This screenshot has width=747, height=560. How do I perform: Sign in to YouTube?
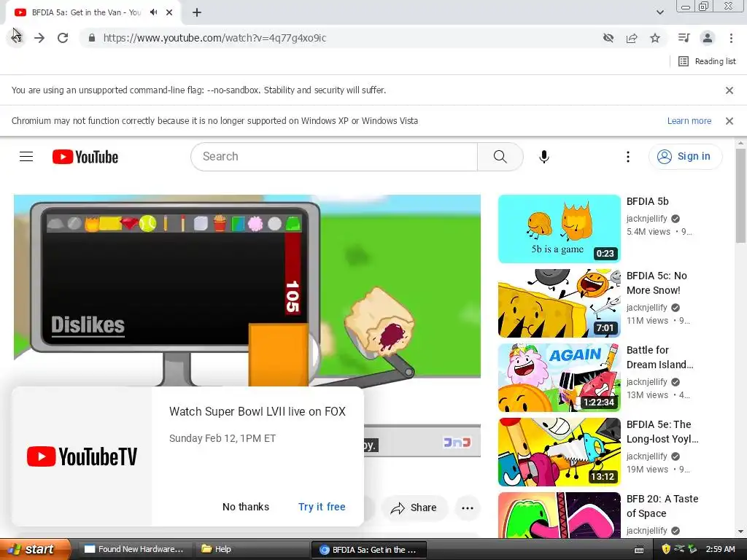click(x=685, y=156)
